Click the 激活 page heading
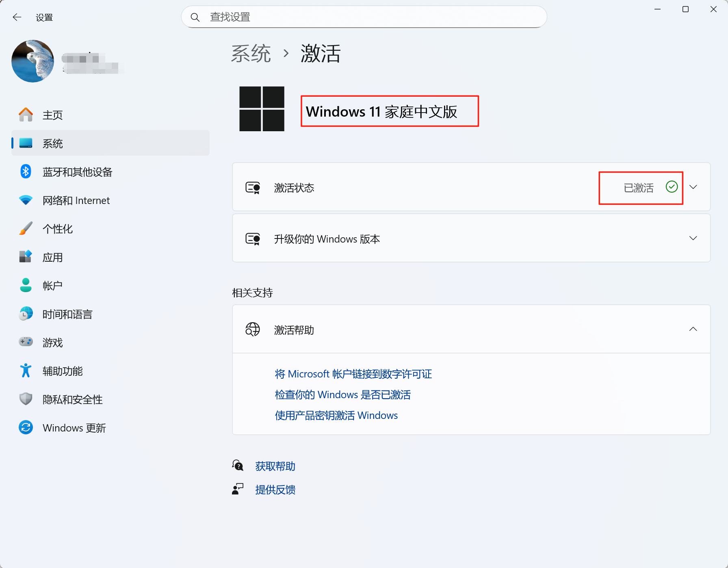This screenshot has width=728, height=568. (x=321, y=53)
